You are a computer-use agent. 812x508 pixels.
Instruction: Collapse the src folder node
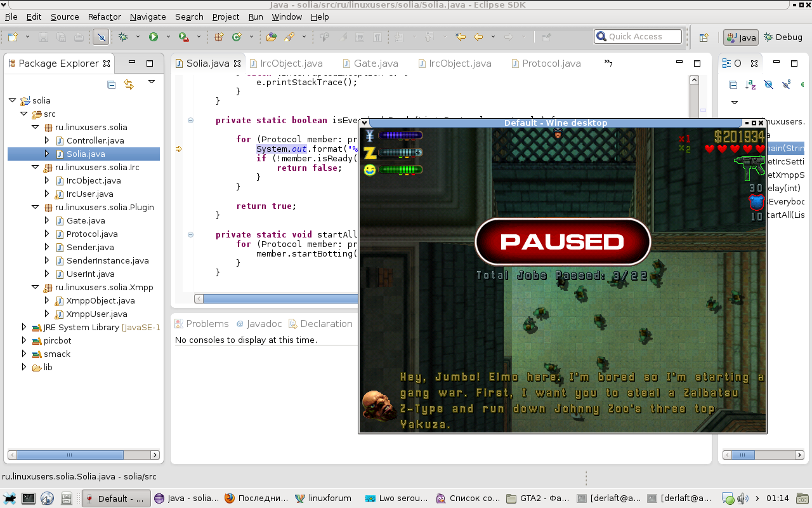point(23,114)
